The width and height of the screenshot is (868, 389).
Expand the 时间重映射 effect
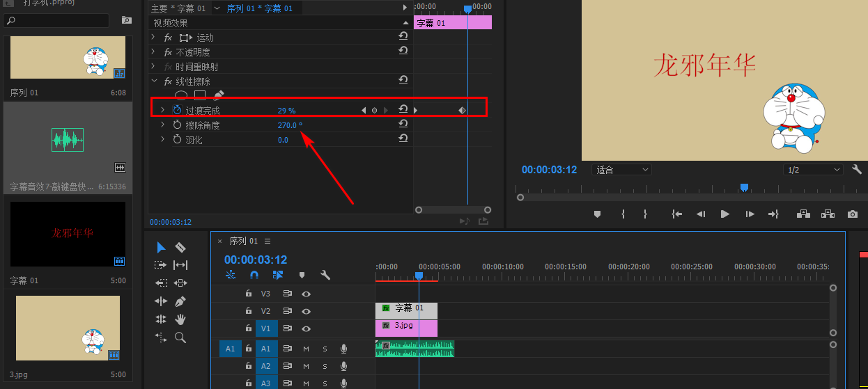153,66
